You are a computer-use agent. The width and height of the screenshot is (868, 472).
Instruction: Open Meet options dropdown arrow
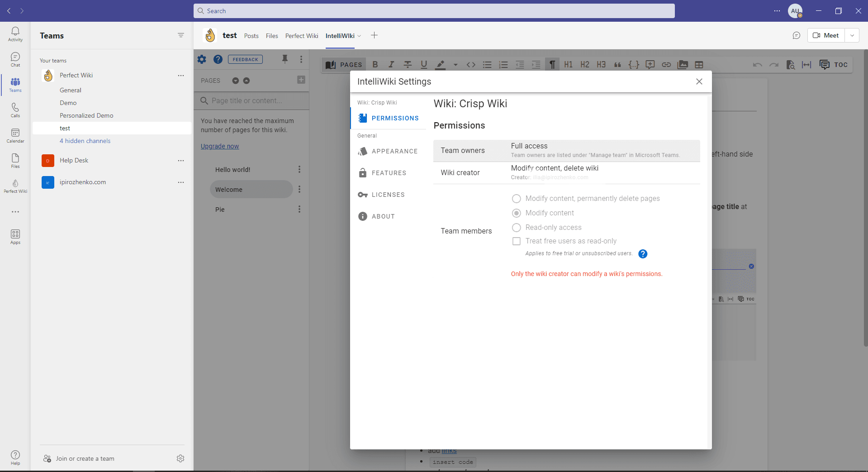point(852,35)
